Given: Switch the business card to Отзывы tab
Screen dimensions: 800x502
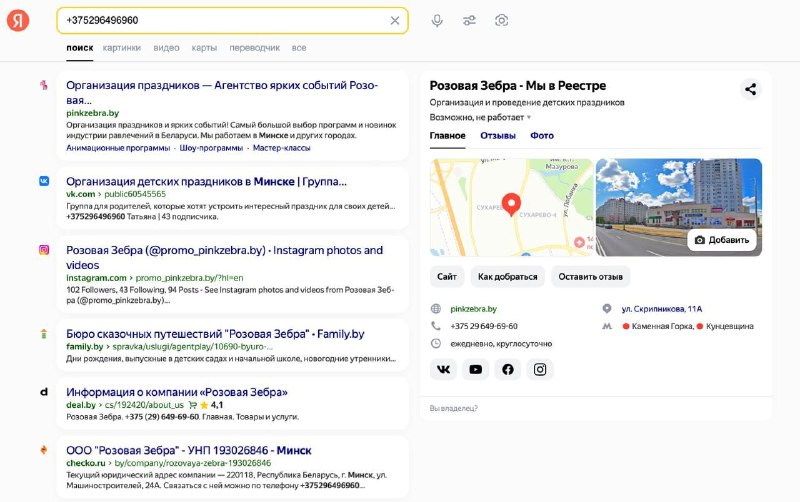Looking at the screenshot, I should coord(498,136).
